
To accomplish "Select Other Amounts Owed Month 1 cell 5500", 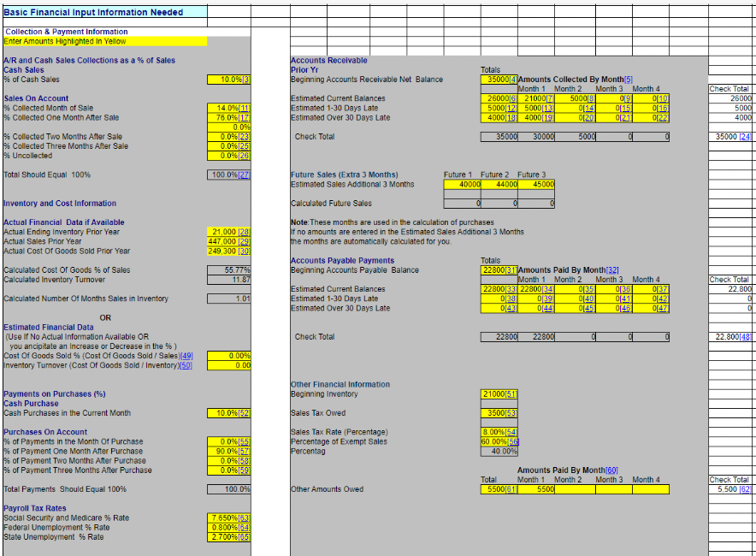I will coord(536,489).
